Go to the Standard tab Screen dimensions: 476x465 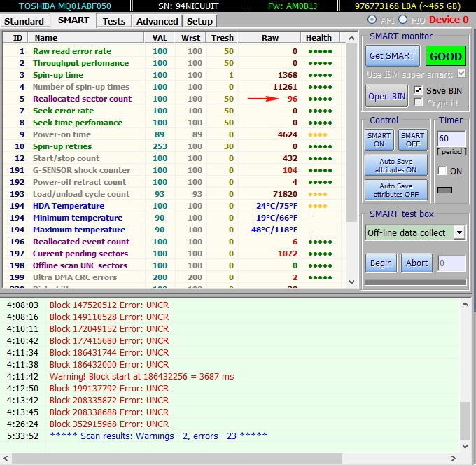click(x=24, y=21)
